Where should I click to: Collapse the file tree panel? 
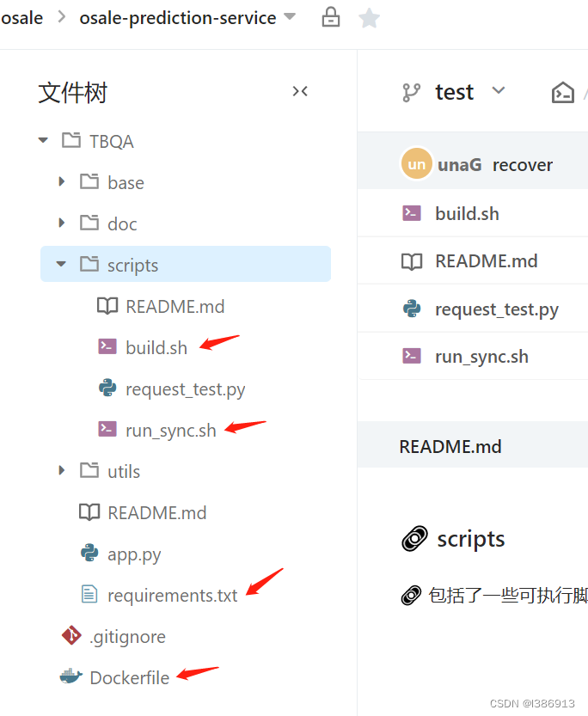click(300, 91)
